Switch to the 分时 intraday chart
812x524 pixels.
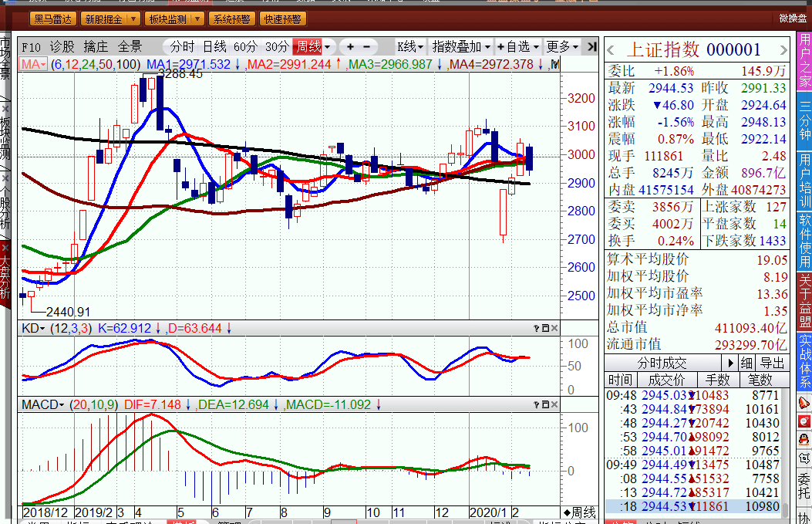point(182,47)
